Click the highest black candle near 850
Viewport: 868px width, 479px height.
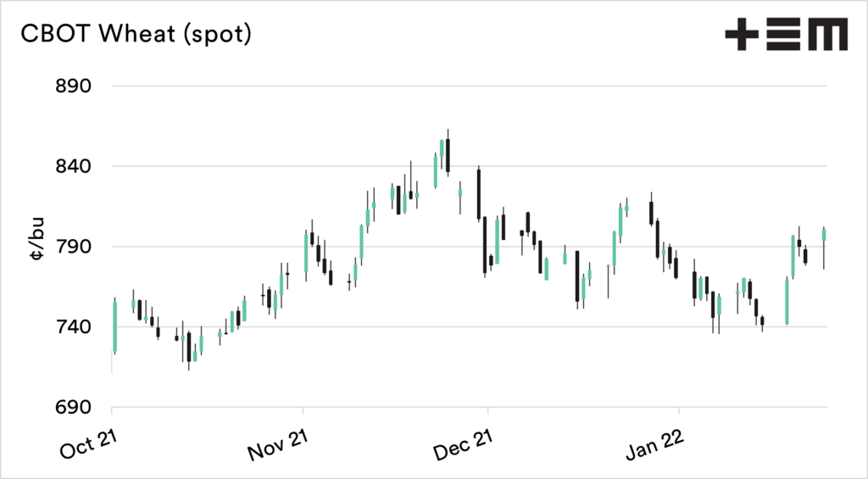(x=448, y=155)
